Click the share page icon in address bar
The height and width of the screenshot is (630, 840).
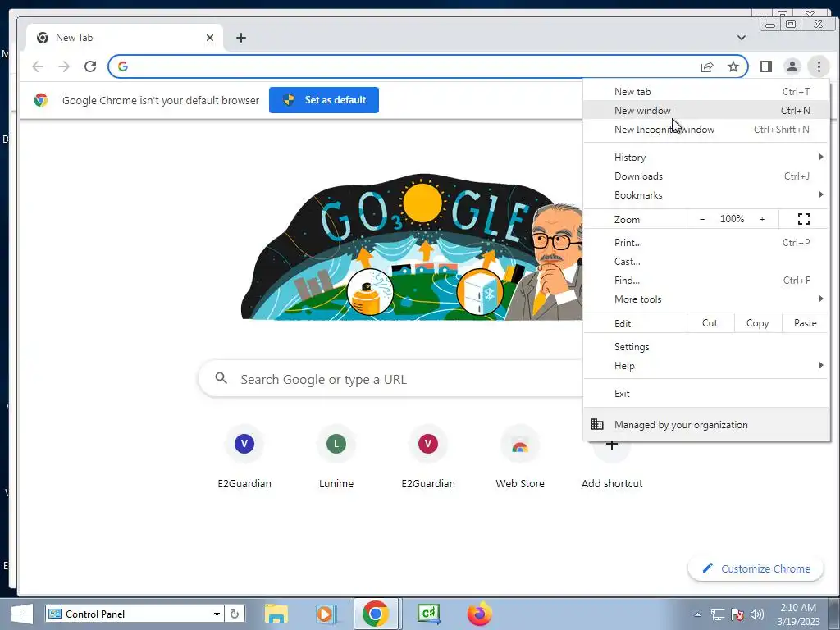pyautogui.click(x=707, y=66)
